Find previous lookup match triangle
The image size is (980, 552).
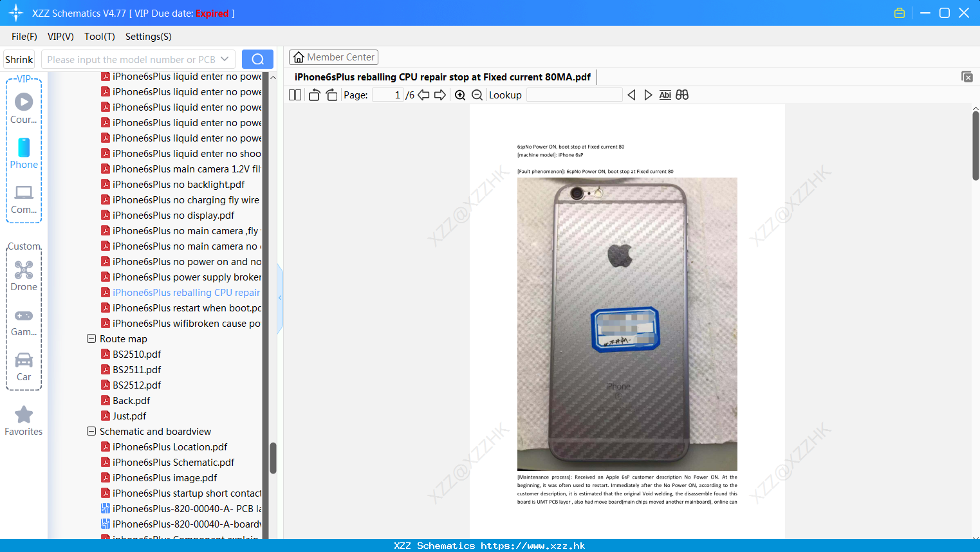point(631,95)
